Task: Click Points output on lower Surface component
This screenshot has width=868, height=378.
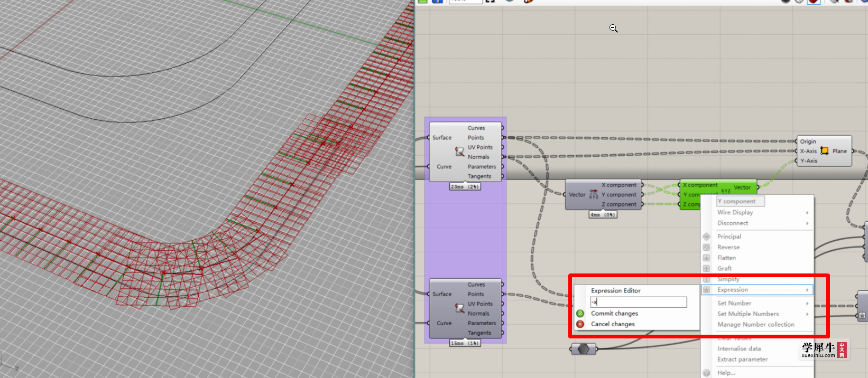Action: tap(475, 294)
